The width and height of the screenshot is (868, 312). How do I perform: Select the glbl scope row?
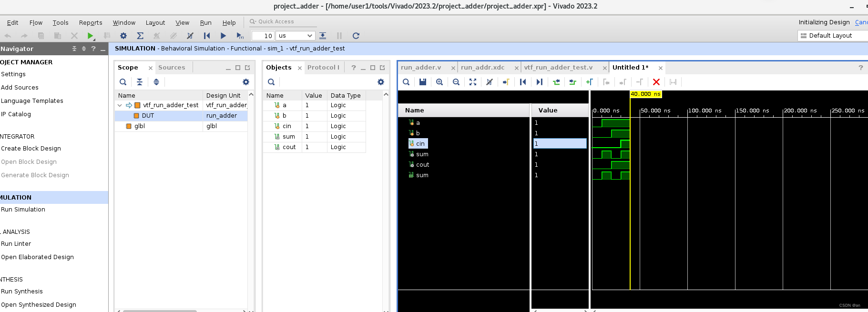point(181,126)
